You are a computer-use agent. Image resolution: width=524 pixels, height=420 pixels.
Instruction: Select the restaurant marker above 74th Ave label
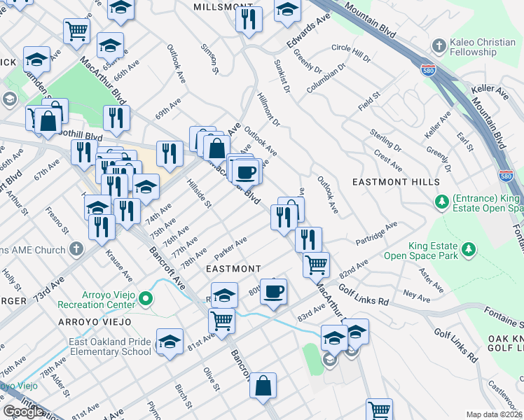[x=127, y=211]
